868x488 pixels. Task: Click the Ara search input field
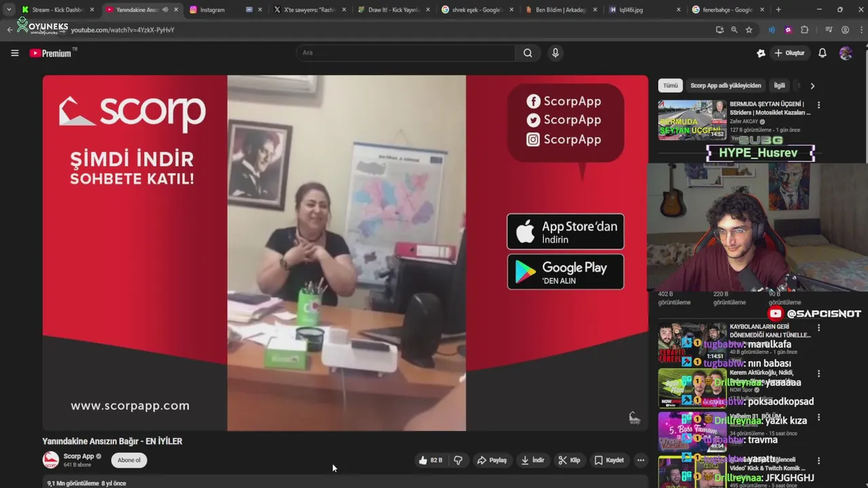coord(406,53)
